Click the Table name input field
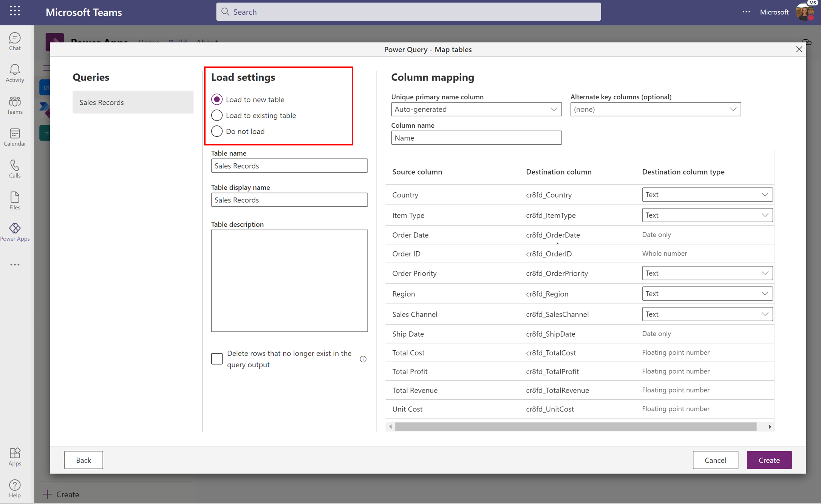The image size is (821, 504). click(290, 165)
